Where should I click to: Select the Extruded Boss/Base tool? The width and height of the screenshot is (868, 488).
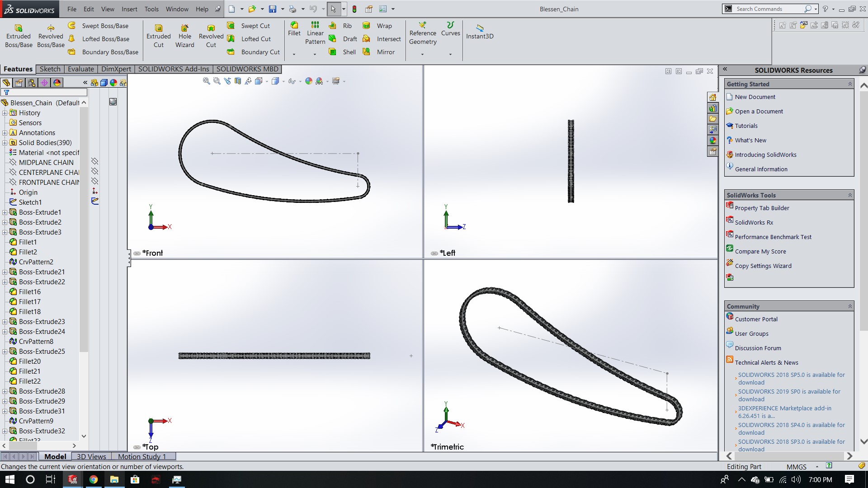point(18,35)
